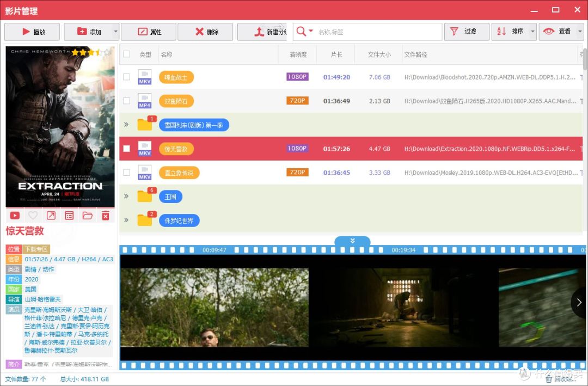Click the 1080P badge of 喋血战士
Screen dimensions: 588x386
click(x=297, y=77)
